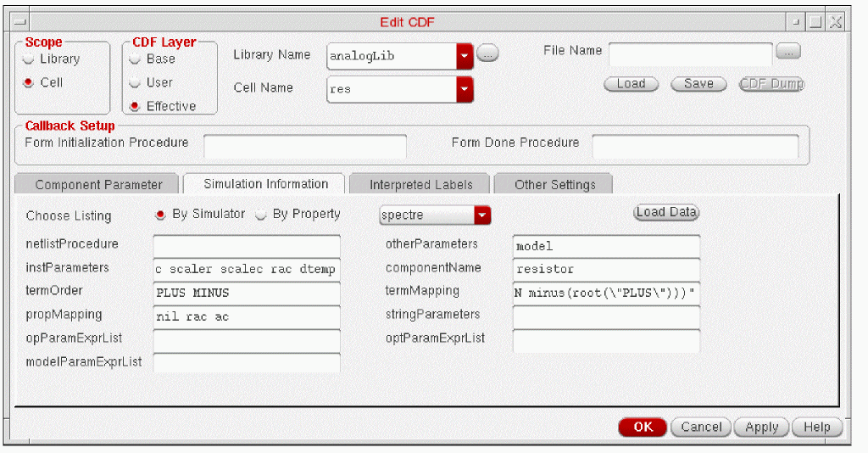The width and height of the screenshot is (868, 453).
Task: Click the netlistProcedure input field
Action: click(247, 246)
